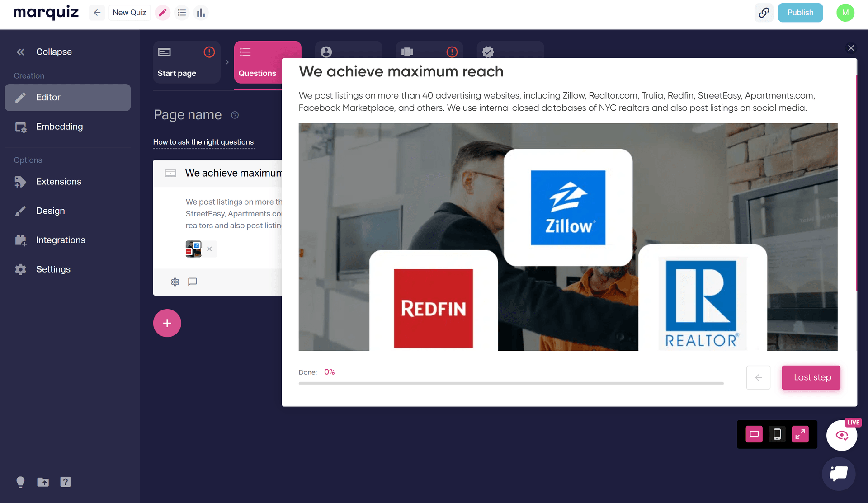
Task: Go back with the arrow beside New Quiz
Action: (97, 13)
